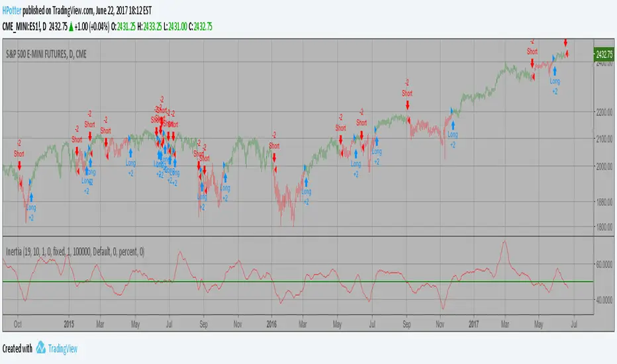Click the TradingView link at the bottom
The width and height of the screenshot is (617, 364).
pyautogui.click(x=63, y=349)
